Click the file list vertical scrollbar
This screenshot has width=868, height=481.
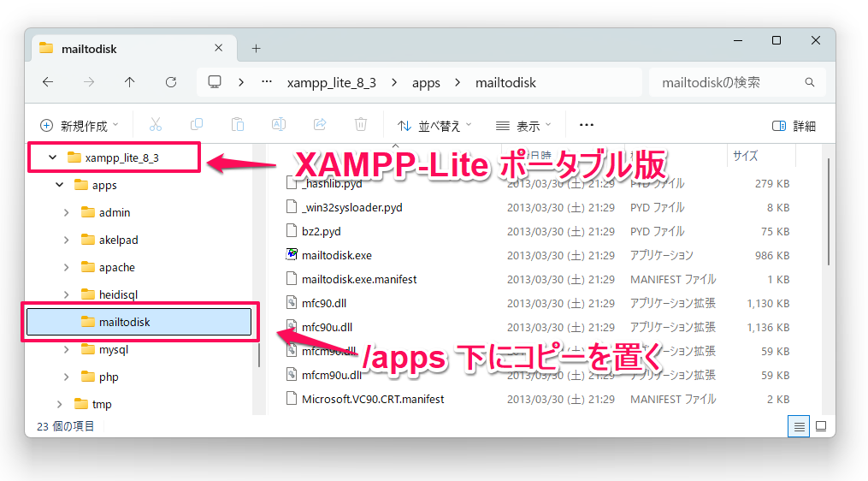[828, 211]
